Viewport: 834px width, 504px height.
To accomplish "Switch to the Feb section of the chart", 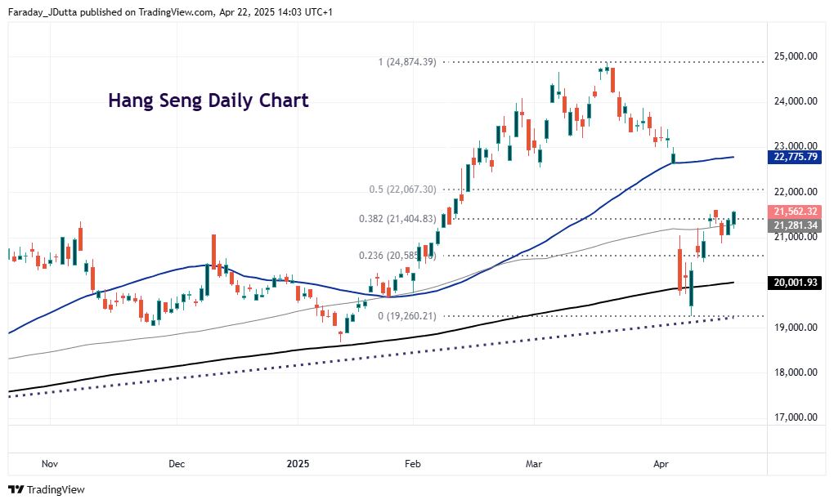I will click(x=412, y=463).
